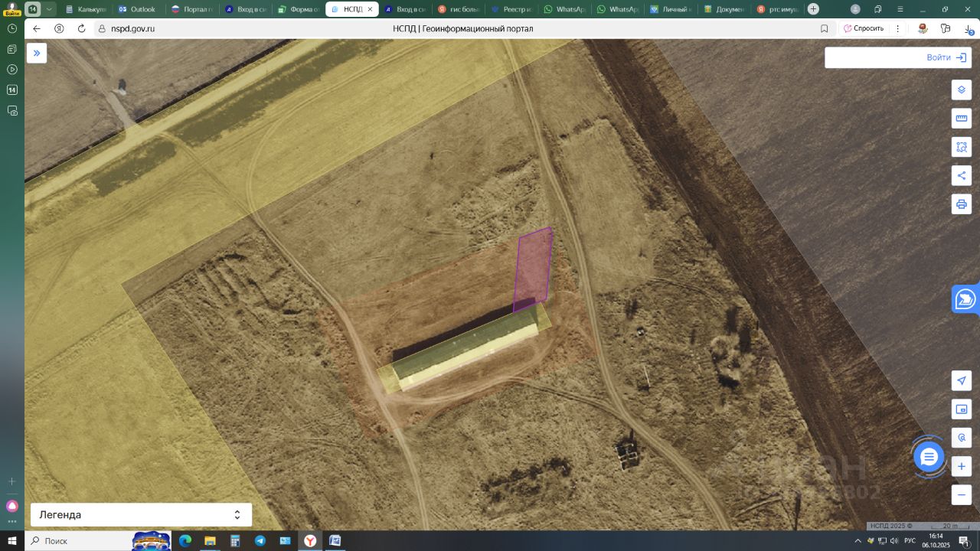The image size is (980, 551).
Task: Open the notes sidebar icon
Action: coord(12,49)
